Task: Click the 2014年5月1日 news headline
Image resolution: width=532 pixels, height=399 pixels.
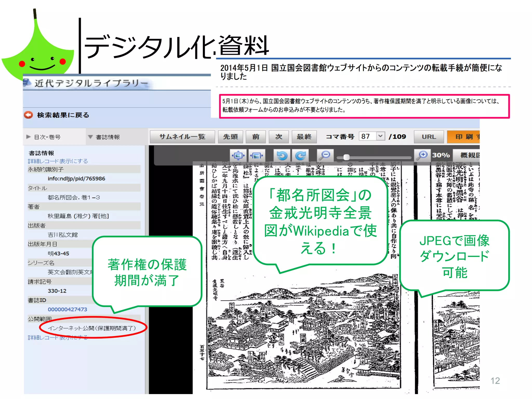Action: coord(361,72)
